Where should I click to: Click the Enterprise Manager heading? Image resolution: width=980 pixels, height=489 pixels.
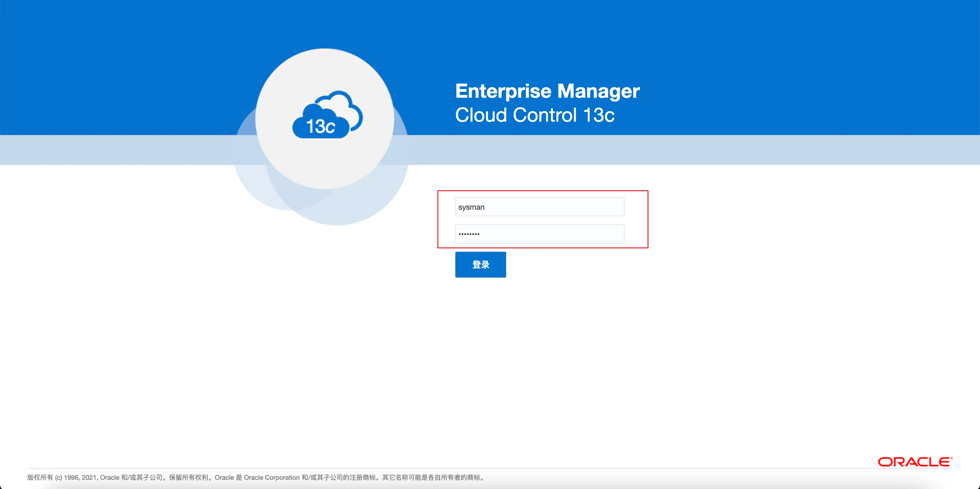547,91
